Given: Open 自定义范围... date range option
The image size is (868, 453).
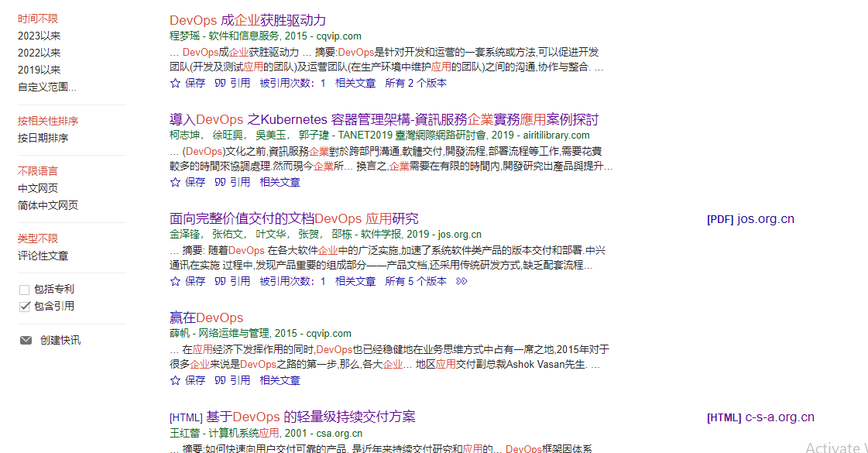Looking at the screenshot, I should coord(47,87).
